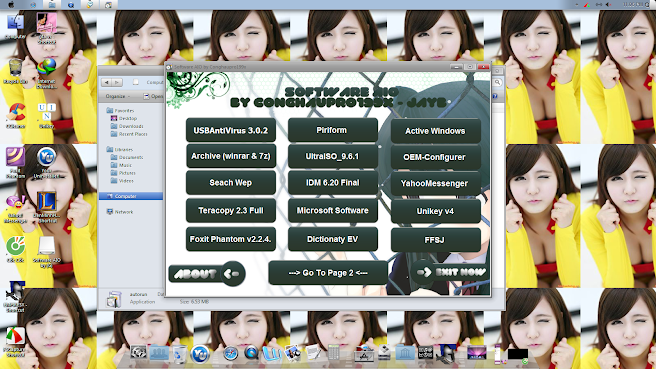Click the Seach Wep button
Image resolution: width=656 pixels, height=369 pixels.
[x=231, y=183]
